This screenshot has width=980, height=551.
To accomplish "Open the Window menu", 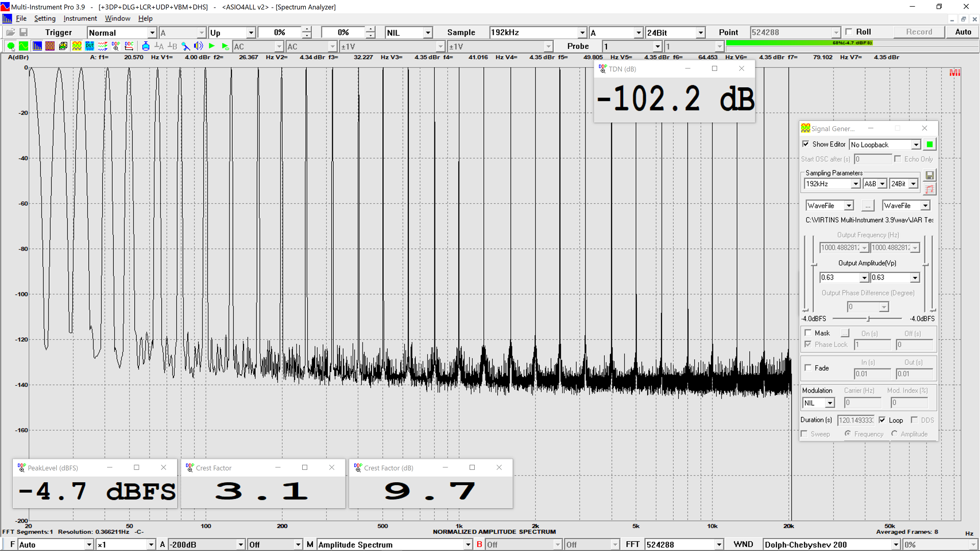I will click(x=117, y=18).
